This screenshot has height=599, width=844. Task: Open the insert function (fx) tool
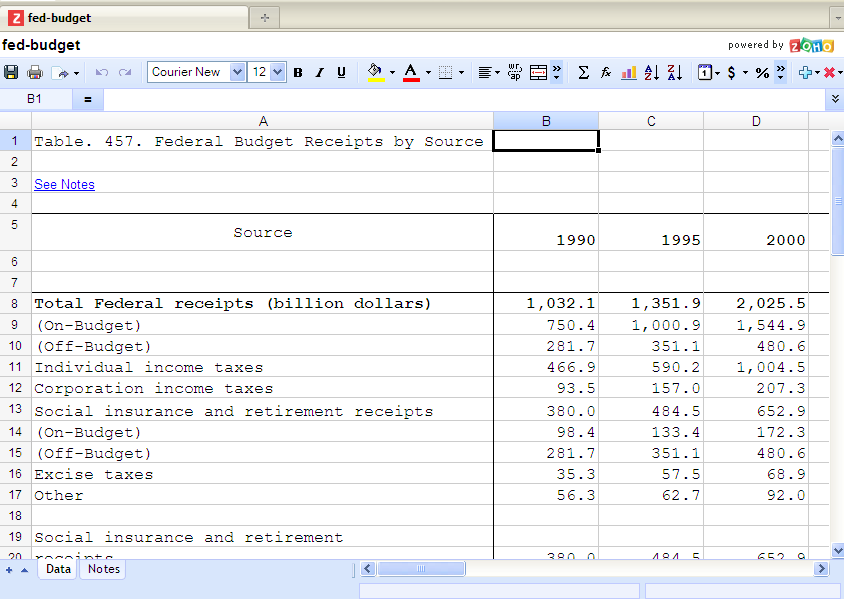point(606,72)
